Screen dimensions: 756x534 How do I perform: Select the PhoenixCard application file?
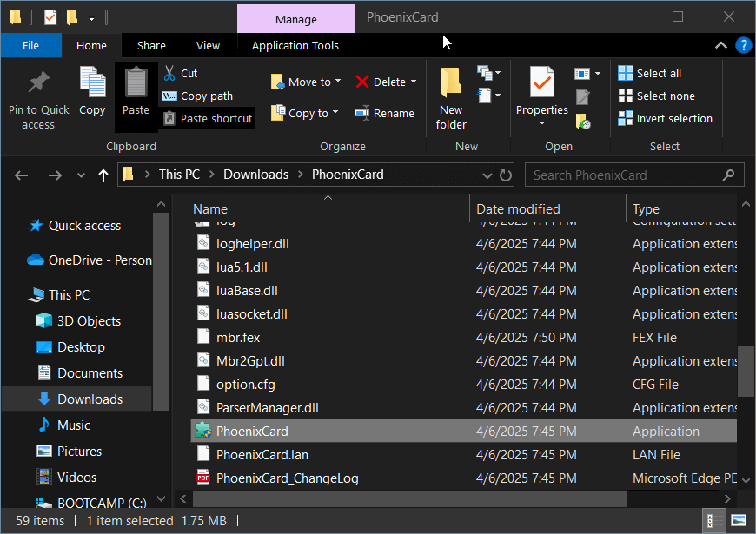pos(464,431)
